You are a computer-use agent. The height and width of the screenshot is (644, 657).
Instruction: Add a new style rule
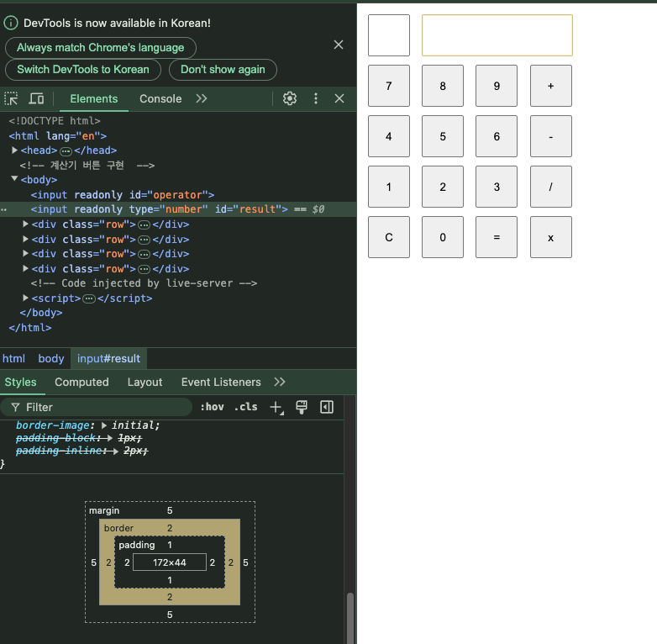276,407
